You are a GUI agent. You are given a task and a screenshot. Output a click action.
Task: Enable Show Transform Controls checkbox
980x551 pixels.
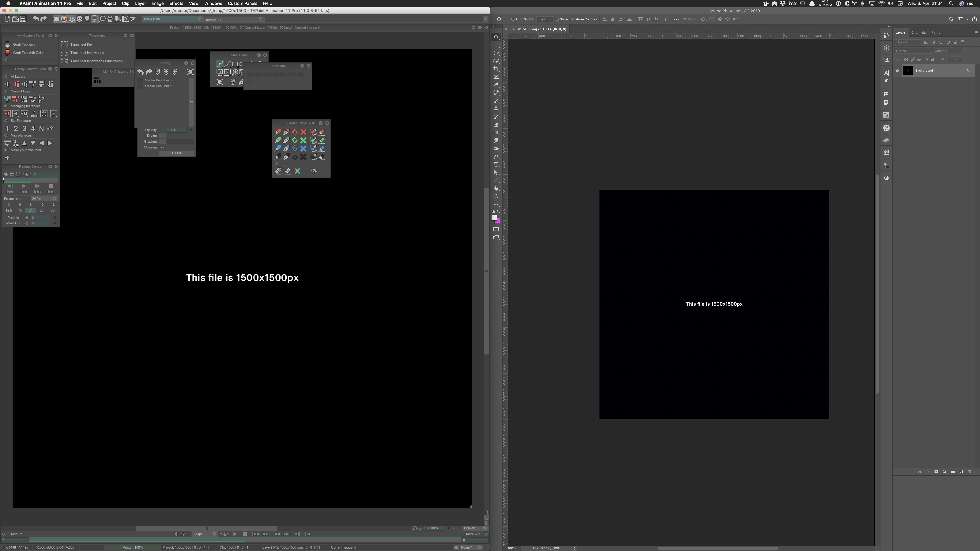tap(557, 19)
